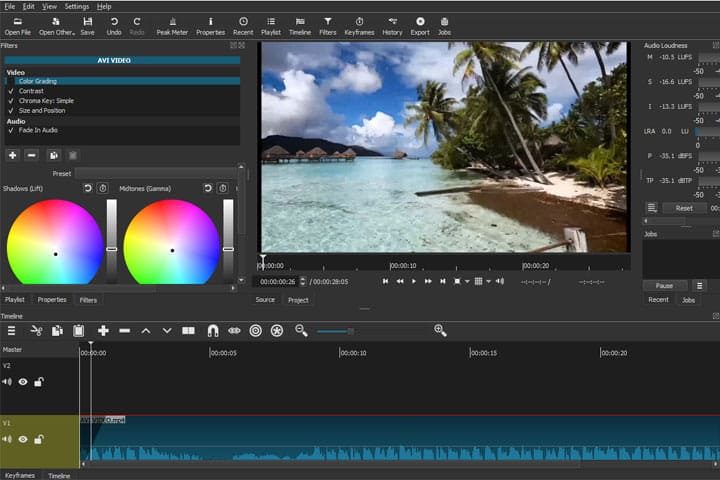Click the split at playhead timeline icon
The height and width of the screenshot is (480, 720).
point(188,330)
